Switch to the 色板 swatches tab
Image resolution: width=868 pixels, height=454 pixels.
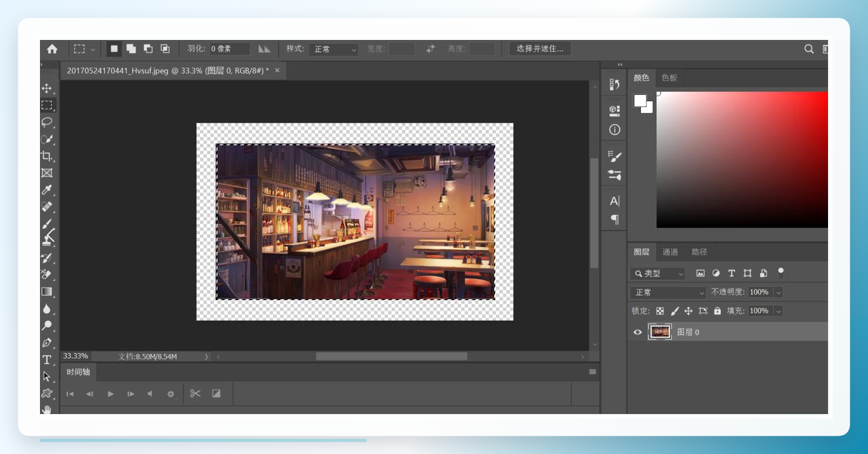669,77
